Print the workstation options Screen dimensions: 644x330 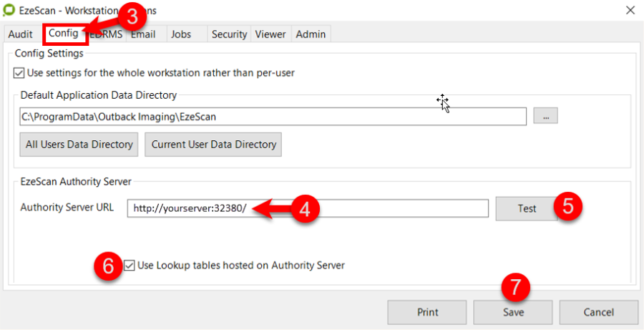click(x=427, y=312)
